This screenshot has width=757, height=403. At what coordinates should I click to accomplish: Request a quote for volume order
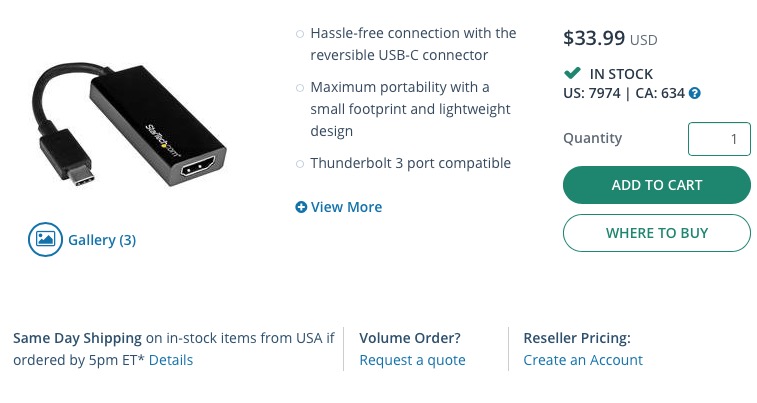point(412,360)
